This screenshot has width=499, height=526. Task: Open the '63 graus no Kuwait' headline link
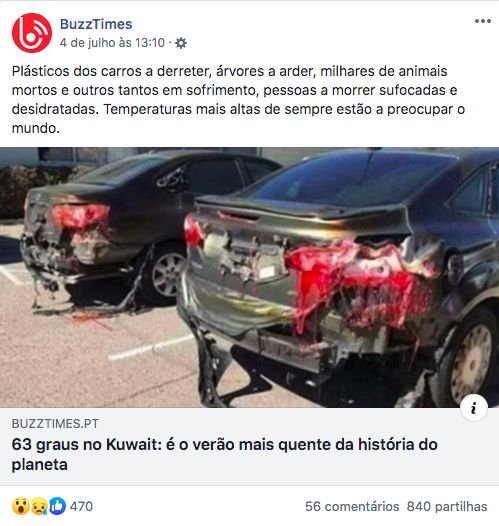[x=225, y=454]
